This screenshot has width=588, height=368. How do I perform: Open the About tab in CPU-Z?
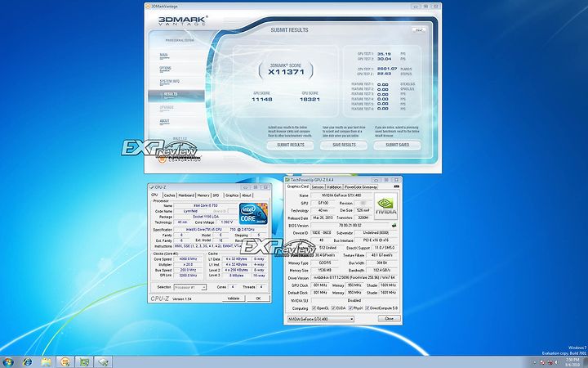(247, 195)
